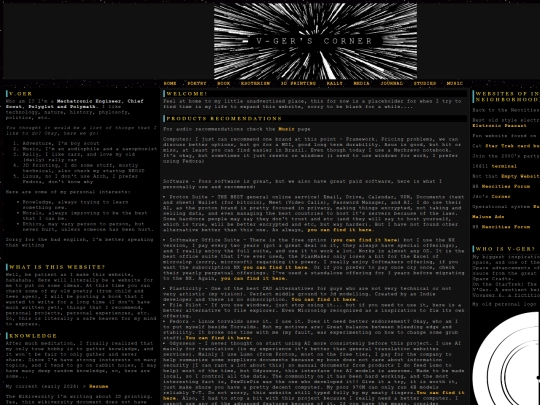
Task: Click the WHAT IS THIS WEBSITE? heading
Action: [x=57, y=267]
